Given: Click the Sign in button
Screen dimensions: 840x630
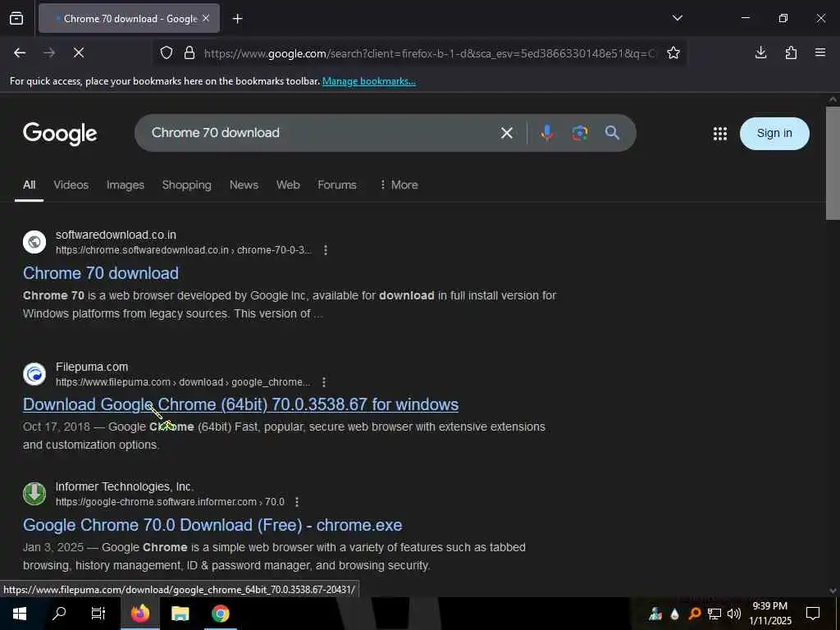Looking at the screenshot, I should [774, 134].
